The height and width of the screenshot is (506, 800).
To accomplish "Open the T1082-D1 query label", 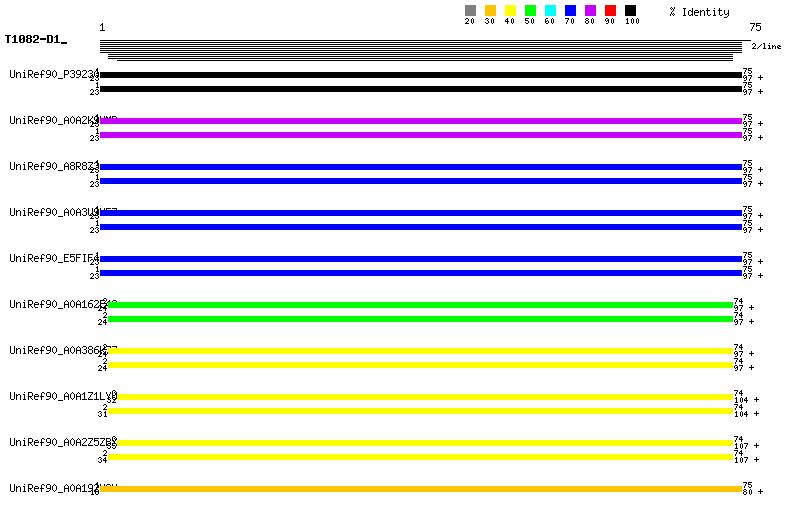I will pyautogui.click(x=33, y=40).
